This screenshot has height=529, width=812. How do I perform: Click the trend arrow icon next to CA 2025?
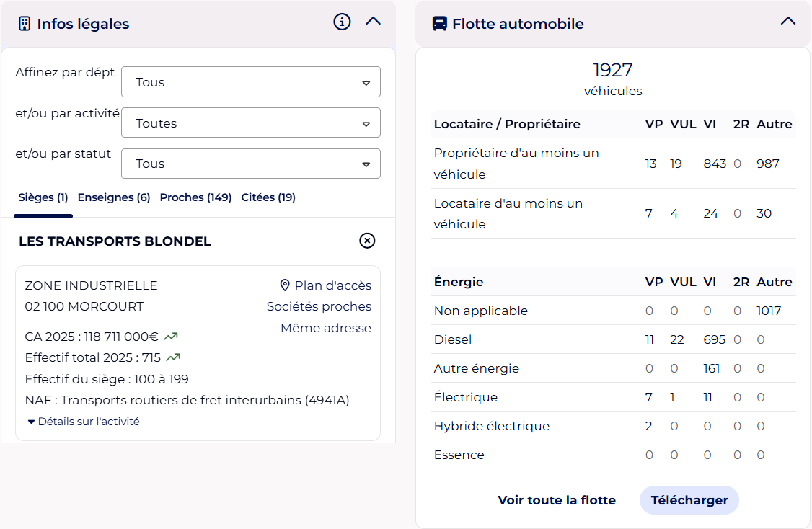pos(171,337)
